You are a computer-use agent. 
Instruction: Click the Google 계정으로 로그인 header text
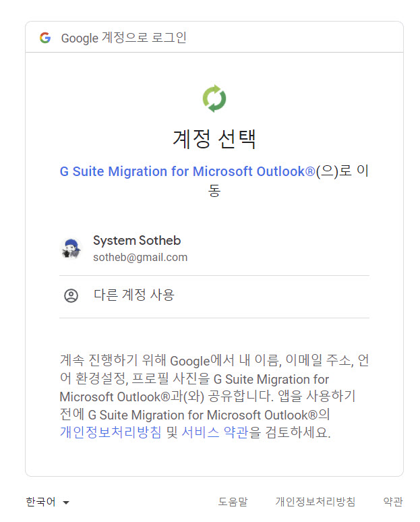(x=124, y=38)
